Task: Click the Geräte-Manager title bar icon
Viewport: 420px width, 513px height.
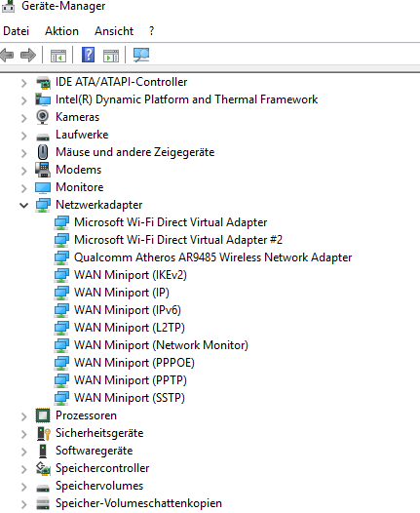Action: tap(8, 6)
